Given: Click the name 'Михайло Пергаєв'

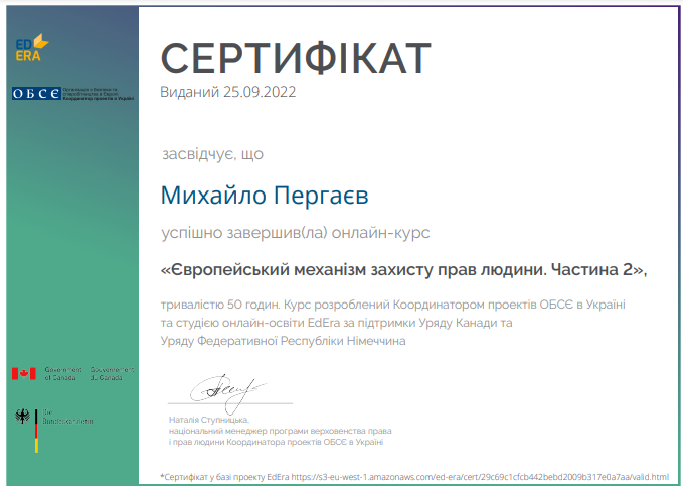Looking at the screenshot, I should click(x=264, y=195).
